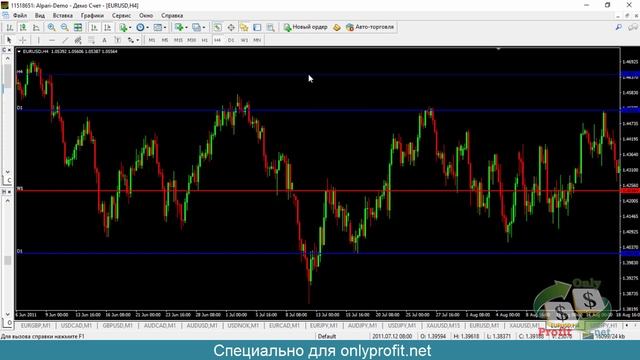640x360 pixels.
Task: Toggle chart shift icon
Action: [x=107, y=27]
